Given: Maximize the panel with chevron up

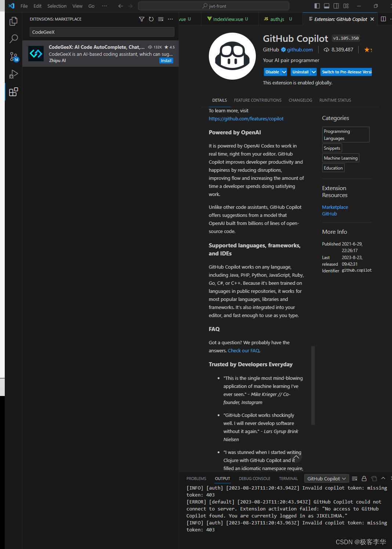Looking at the screenshot, I should coord(383,479).
